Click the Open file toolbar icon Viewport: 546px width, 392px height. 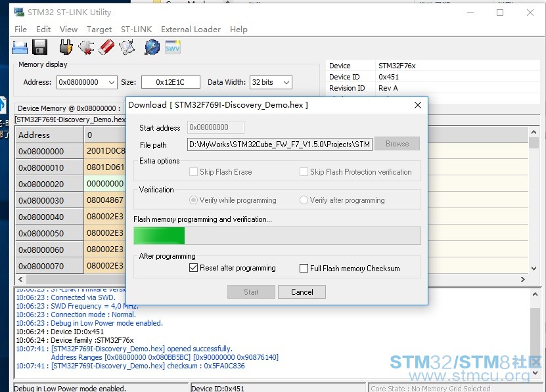(20, 47)
